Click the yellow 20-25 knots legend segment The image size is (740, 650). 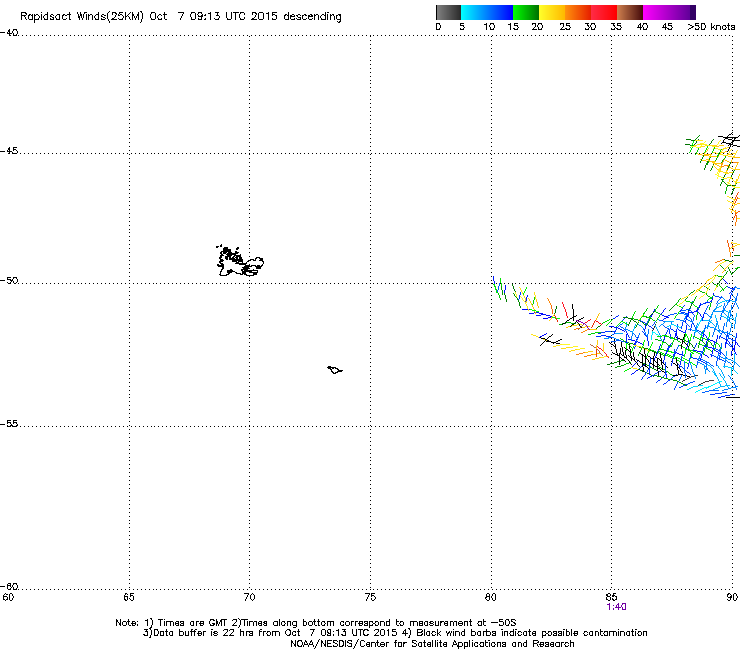[552, 12]
